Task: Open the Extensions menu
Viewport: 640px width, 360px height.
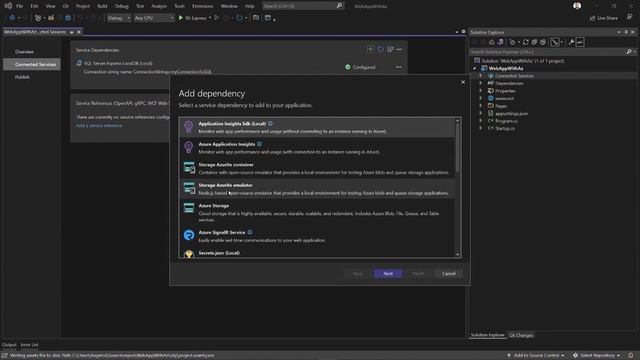Action: pyautogui.click(x=202, y=6)
